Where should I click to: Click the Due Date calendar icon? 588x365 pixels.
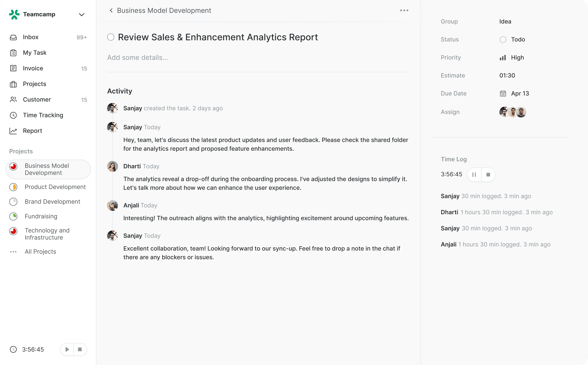503,94
